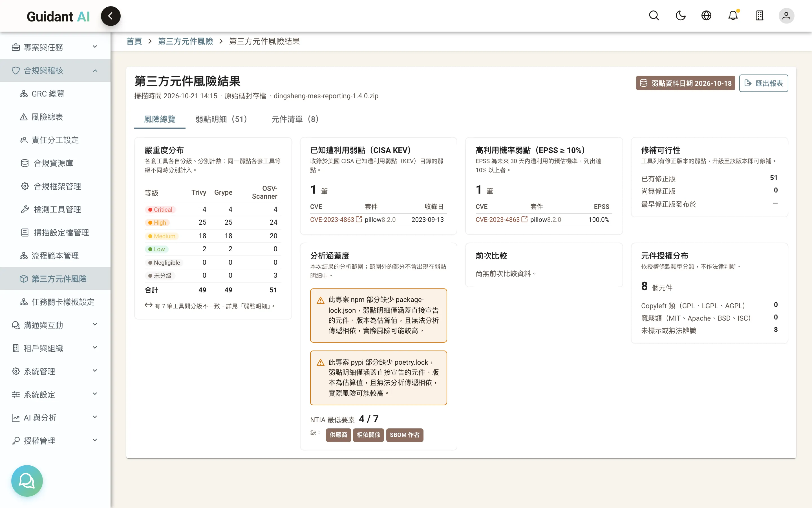The width and height of the screenshot is (812, 508).
Task: Expand the AI 與分析 menu section
Action: tap(55, 418)
